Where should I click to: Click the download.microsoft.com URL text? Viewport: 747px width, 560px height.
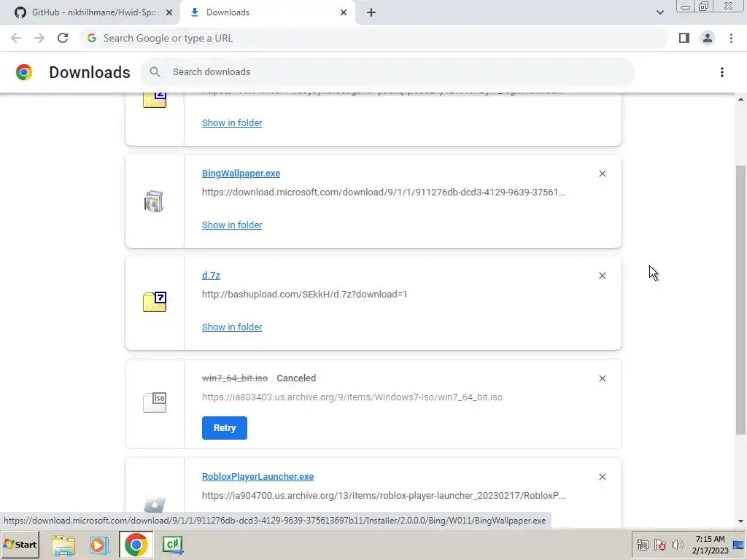[x=384, y=192]
